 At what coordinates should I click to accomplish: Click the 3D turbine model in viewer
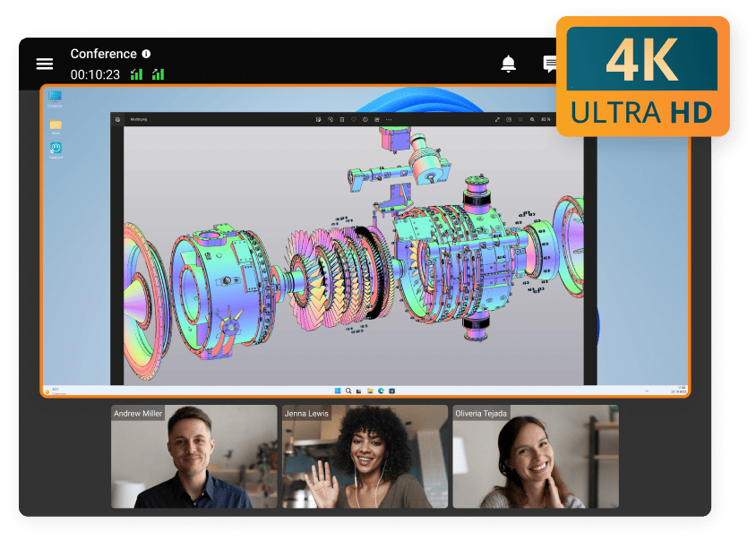click(354, 255)
